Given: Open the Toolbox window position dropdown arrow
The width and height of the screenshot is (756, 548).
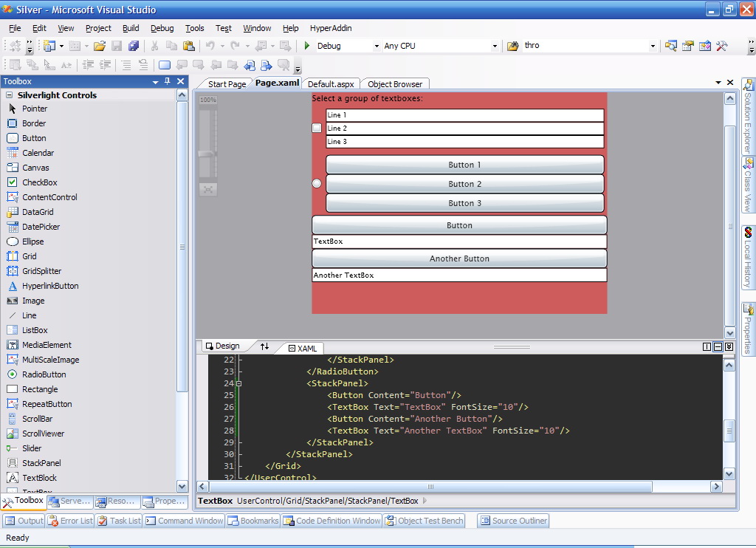Looking at the screenshot, I should tap(155, 81).
